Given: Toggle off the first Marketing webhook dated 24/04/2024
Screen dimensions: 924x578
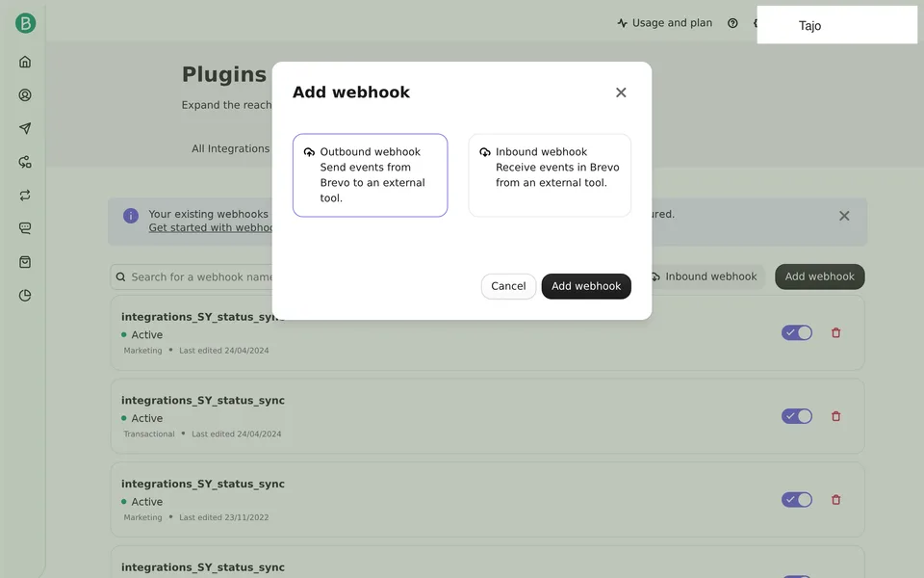Looking at the screenshot, I should pyautogui.click(x=797, y=332).
